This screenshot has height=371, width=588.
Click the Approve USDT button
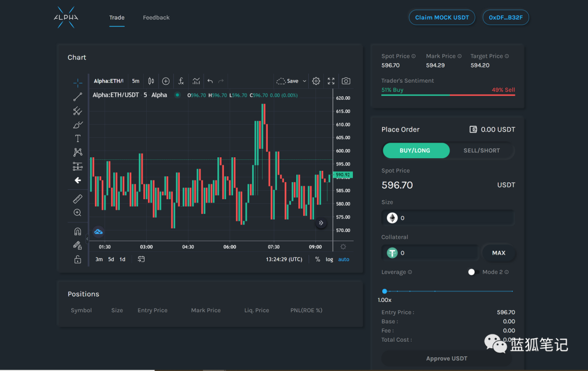pyautogui.click(x=446, y=358)
